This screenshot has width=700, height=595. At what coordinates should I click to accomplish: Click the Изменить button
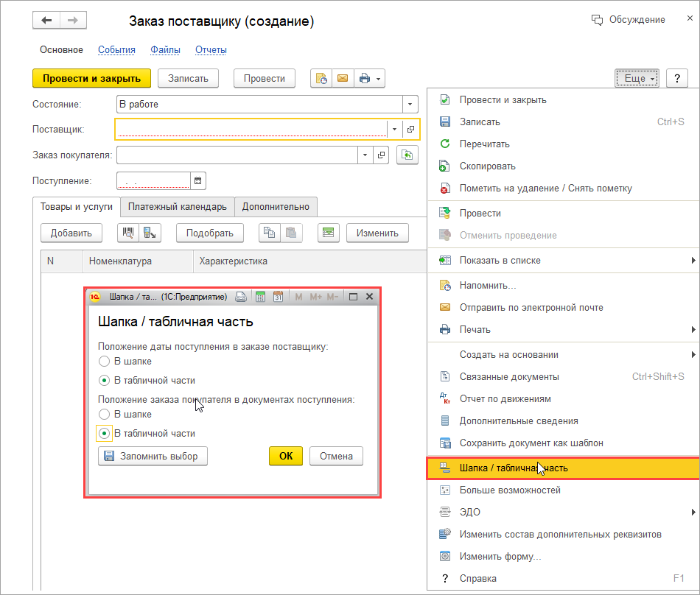point(377,233)
